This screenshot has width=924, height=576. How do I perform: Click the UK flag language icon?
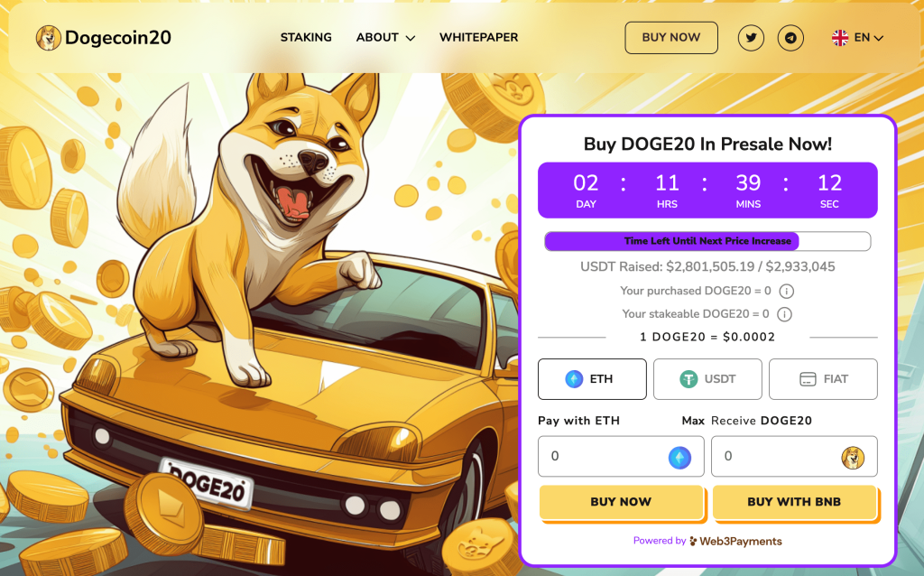(x=840, y=38)
